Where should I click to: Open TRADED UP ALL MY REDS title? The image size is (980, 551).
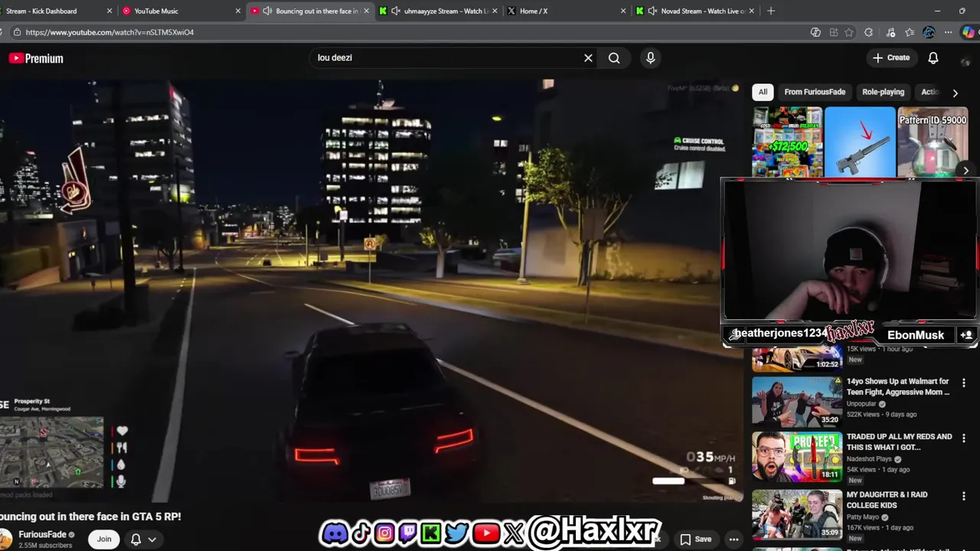900,442
